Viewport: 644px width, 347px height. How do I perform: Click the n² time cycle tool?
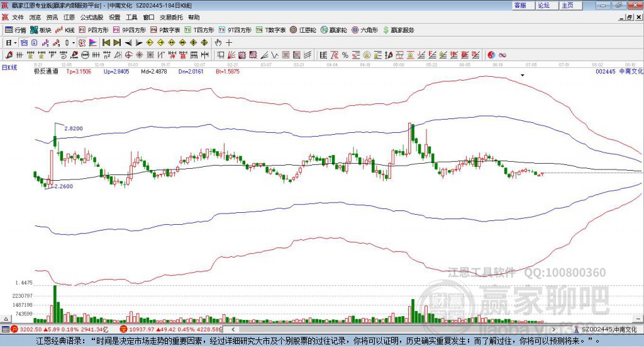[x=107, y=55]
